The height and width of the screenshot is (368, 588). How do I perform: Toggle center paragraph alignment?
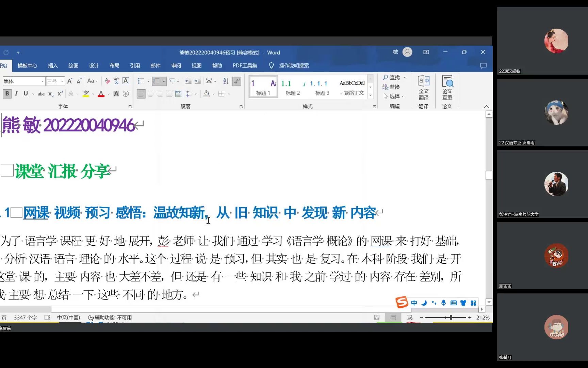point(150,94)
